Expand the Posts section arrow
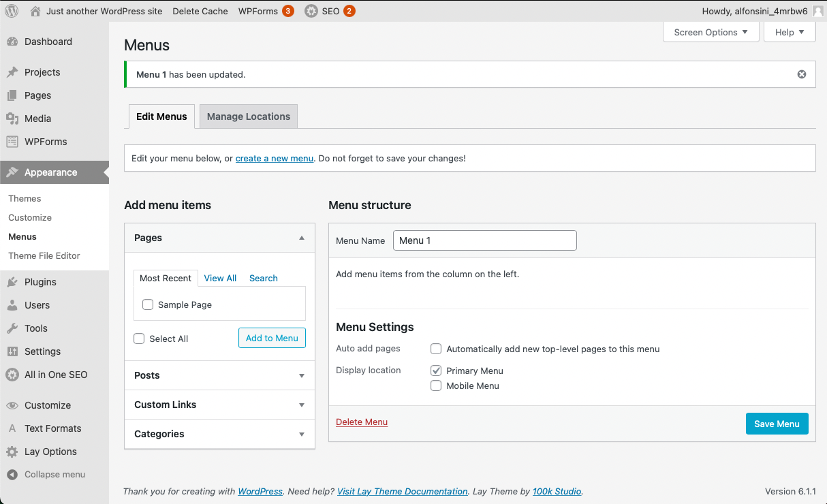The height and width of the screenshot is (504, 827). coord(302,375)
